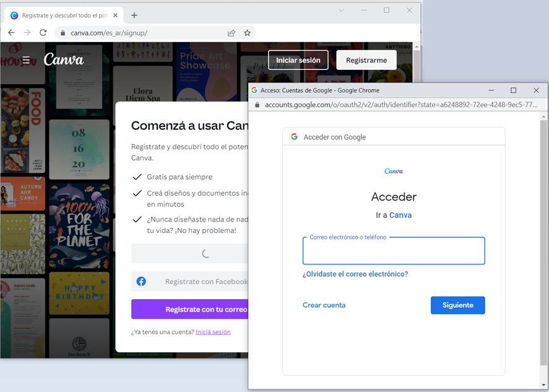Open the Elora Diem Spa template
This screenshot has width=549, height=392.
[x=143, y=84]
